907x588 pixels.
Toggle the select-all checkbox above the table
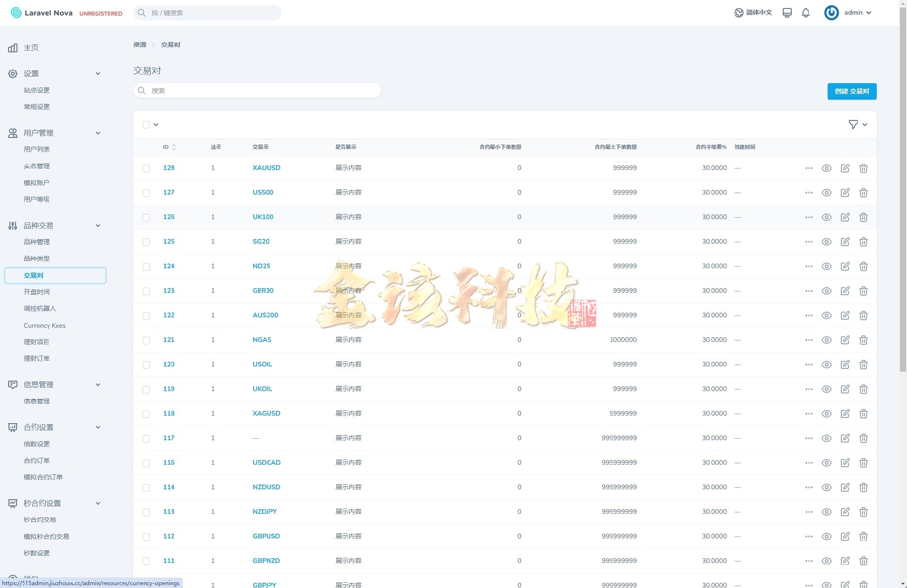(x=146, y=125)
